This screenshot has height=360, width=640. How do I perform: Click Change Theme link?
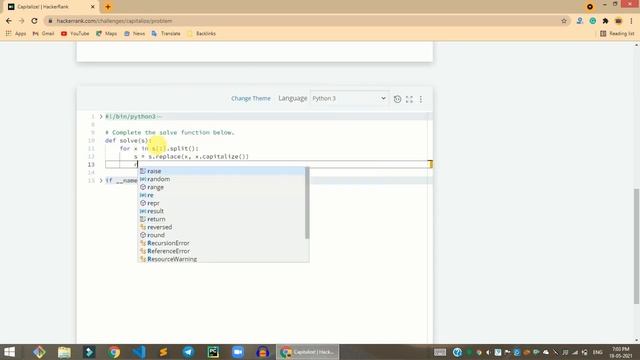(x=251, y=98)
